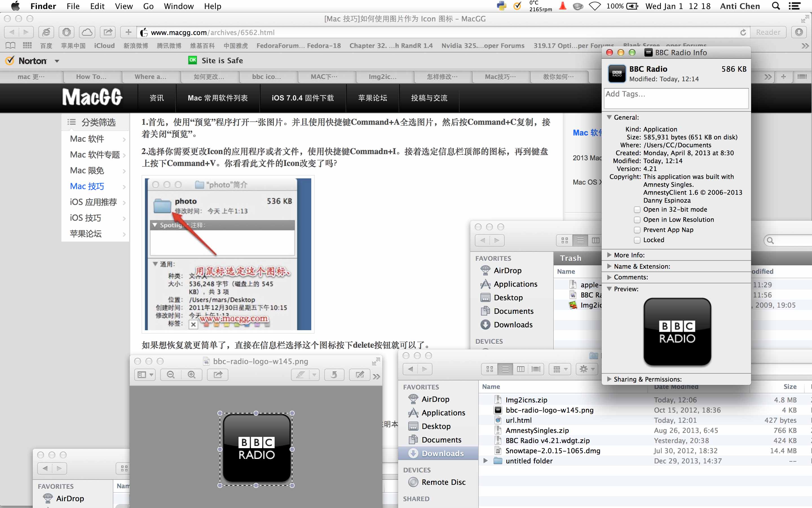Click the Python icon in menu bar
This screenshot has width=812, height=508.
point(501,6)
